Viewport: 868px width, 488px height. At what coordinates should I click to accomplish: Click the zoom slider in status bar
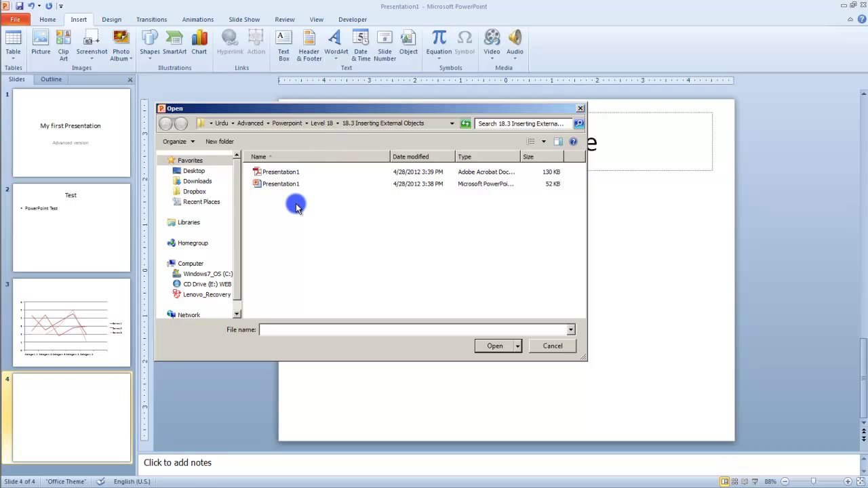(813, 482)
